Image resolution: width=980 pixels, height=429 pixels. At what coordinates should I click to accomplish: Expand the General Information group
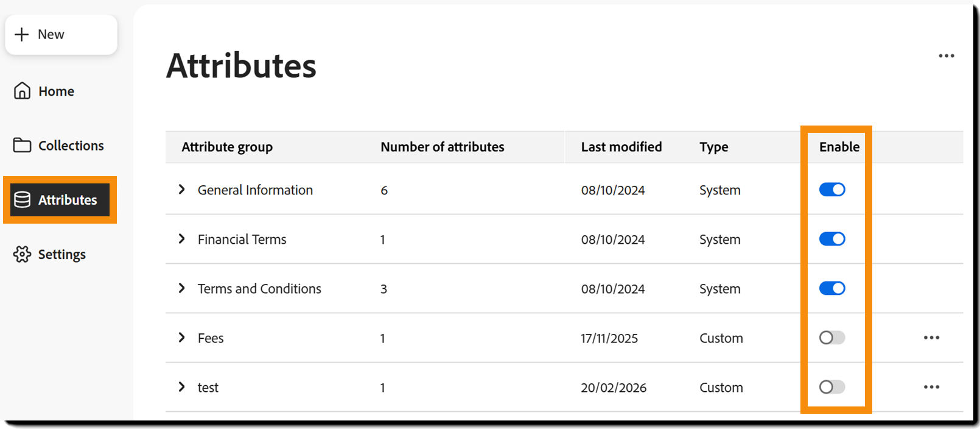click(x=182, y=190)
